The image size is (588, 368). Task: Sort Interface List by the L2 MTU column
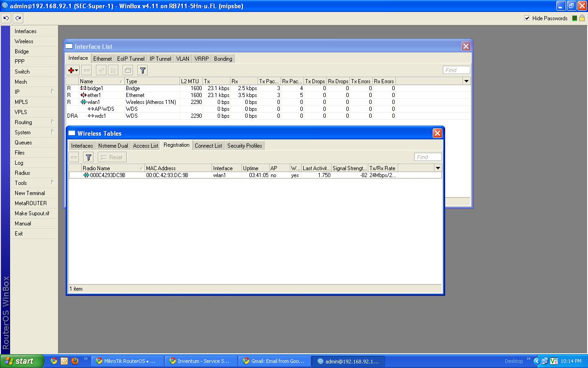(191, 81)
